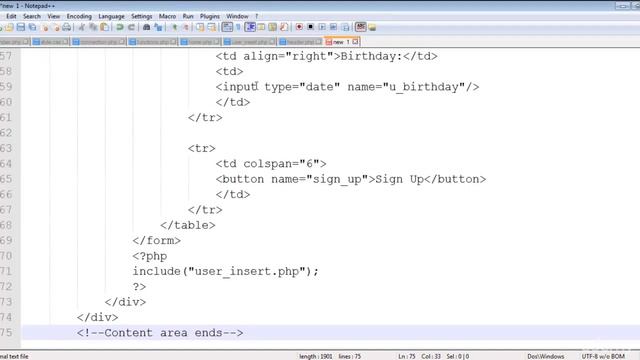This screenshot has height=360, width=640.
Task: Click the 'Dos\Windows' line ending status
Action: tap(545, 356)
